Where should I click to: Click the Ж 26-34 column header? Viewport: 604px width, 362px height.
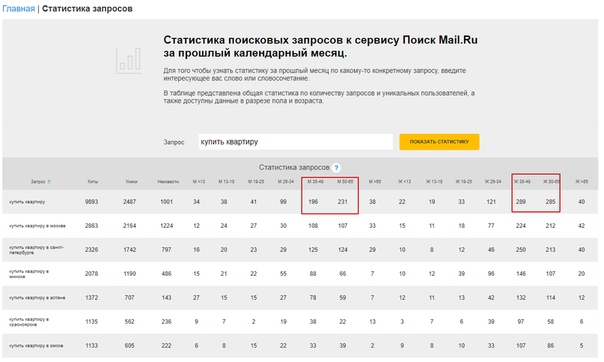tap(493, 182)
